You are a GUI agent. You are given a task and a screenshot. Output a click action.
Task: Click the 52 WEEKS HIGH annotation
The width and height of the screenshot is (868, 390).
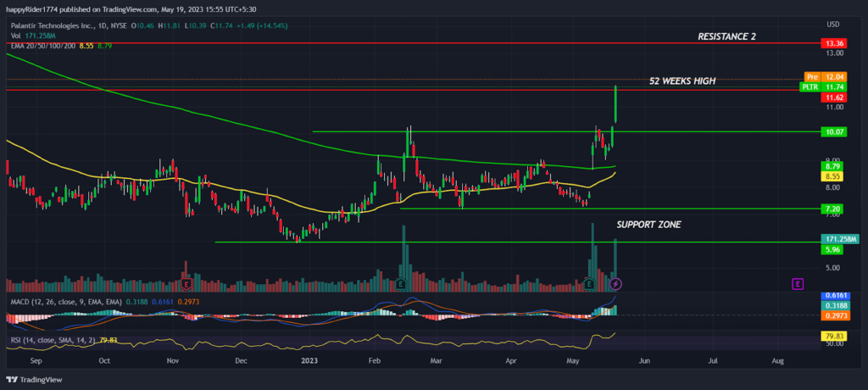click(682, 81)
